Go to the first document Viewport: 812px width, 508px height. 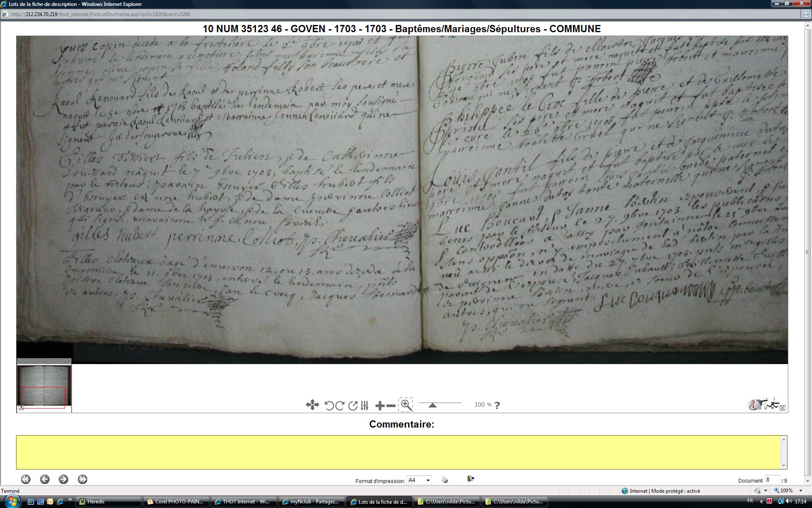(26, 479)
